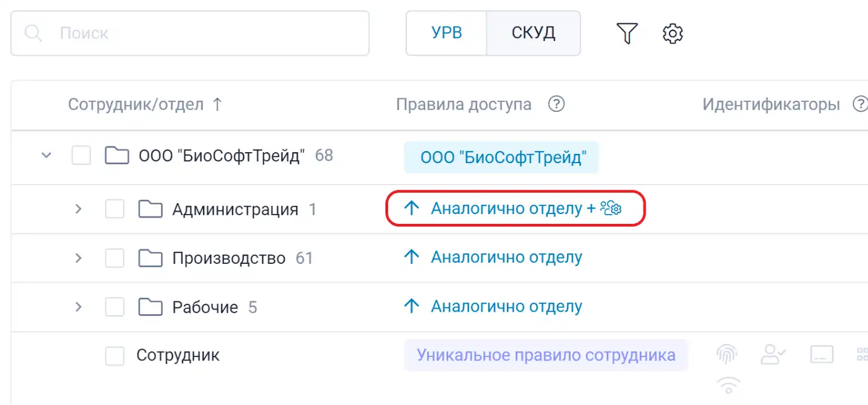
Task: Open the card identifier icon
Action: (821, 355)
